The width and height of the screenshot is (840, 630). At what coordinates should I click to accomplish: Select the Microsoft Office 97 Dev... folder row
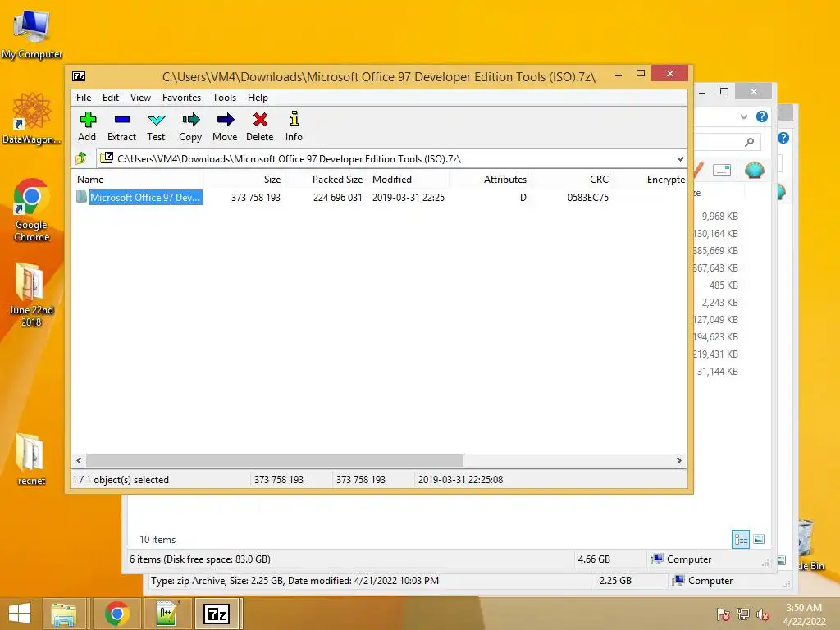pos(139,197)
